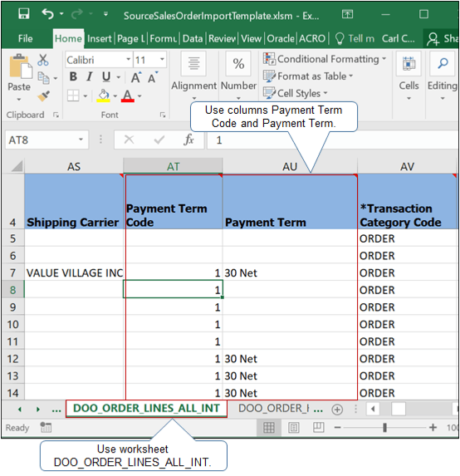Click the formula bar Enter checkmark
Screen dimensions: 460x476
[x=159, y=140]
